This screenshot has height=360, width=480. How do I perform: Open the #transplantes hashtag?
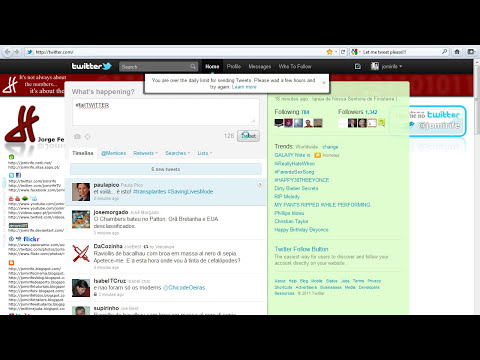pos(149,192)
